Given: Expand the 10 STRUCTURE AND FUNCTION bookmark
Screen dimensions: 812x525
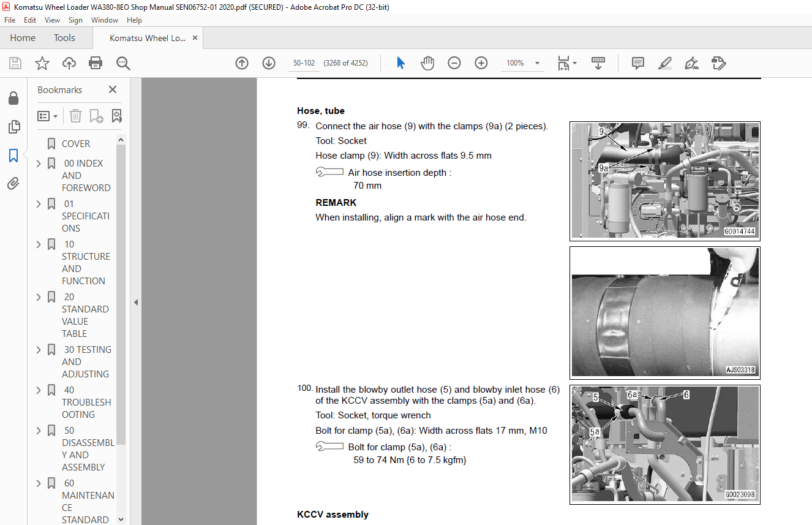Looking at the screenshot, I should pos(39,244).
